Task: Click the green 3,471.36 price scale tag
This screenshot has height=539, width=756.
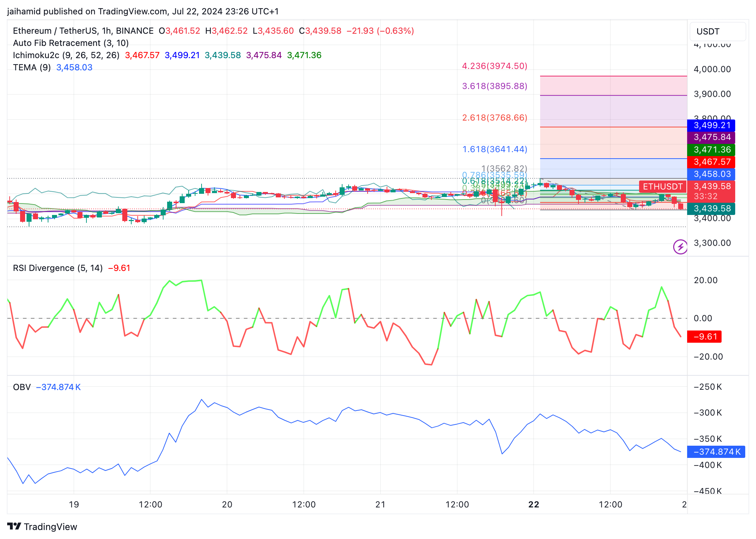Action: 711,150
